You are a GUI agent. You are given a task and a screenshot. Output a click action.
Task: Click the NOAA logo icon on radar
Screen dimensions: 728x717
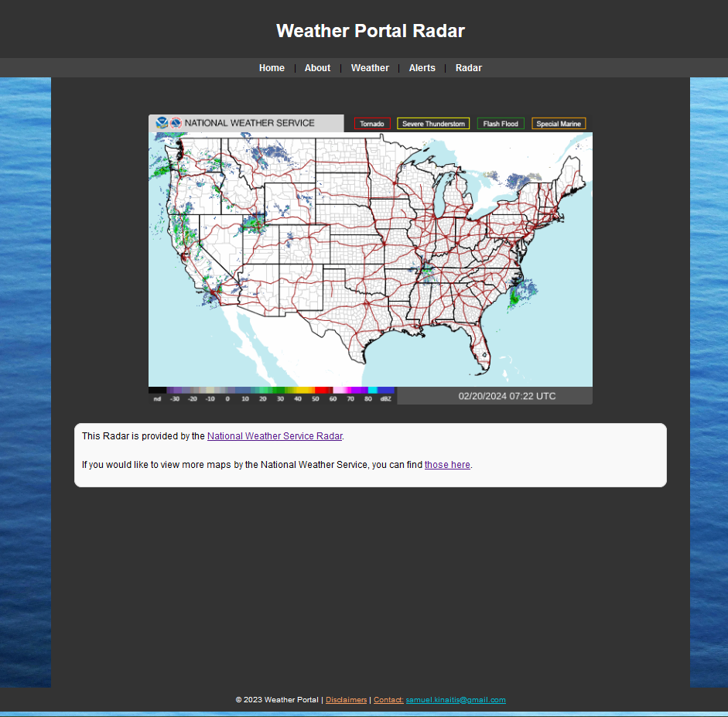[162, 123]
